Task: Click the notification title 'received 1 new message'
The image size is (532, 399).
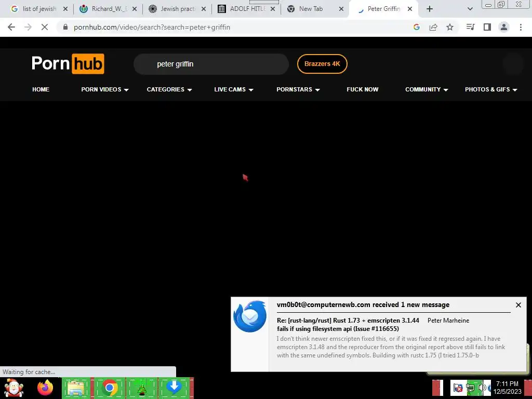Action: 363,304
